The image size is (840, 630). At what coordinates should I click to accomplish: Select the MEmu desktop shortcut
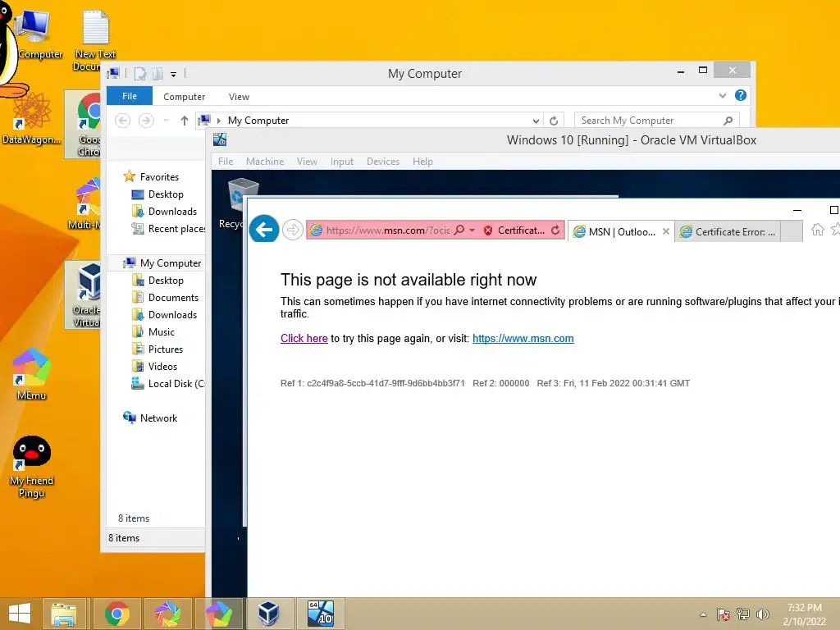32,374
